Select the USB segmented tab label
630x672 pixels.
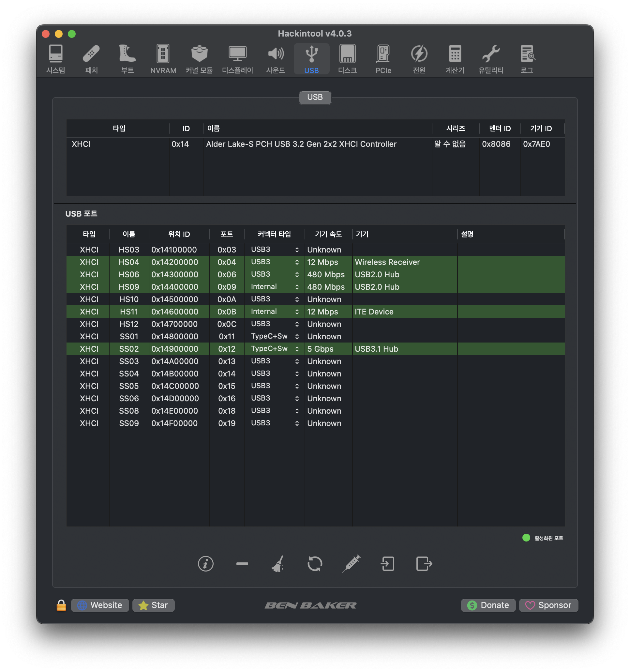[x=315, y=97]
